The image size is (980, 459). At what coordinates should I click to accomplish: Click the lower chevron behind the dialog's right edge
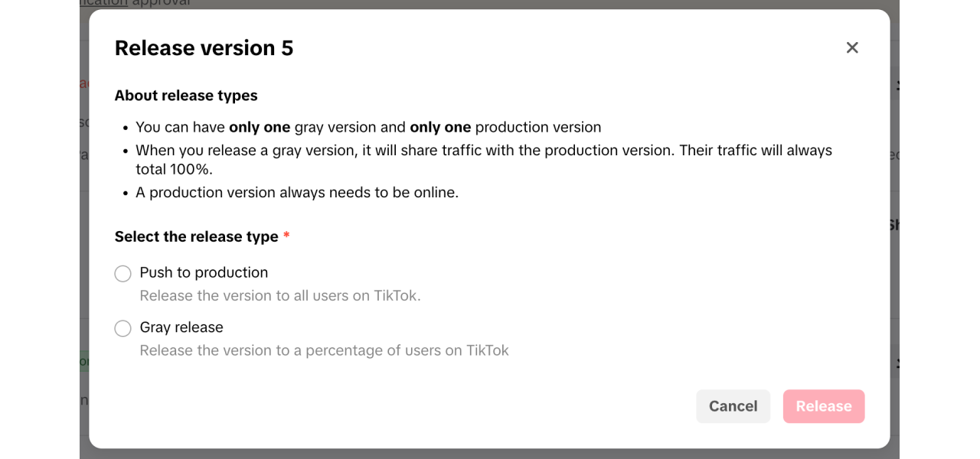[896, 363]
